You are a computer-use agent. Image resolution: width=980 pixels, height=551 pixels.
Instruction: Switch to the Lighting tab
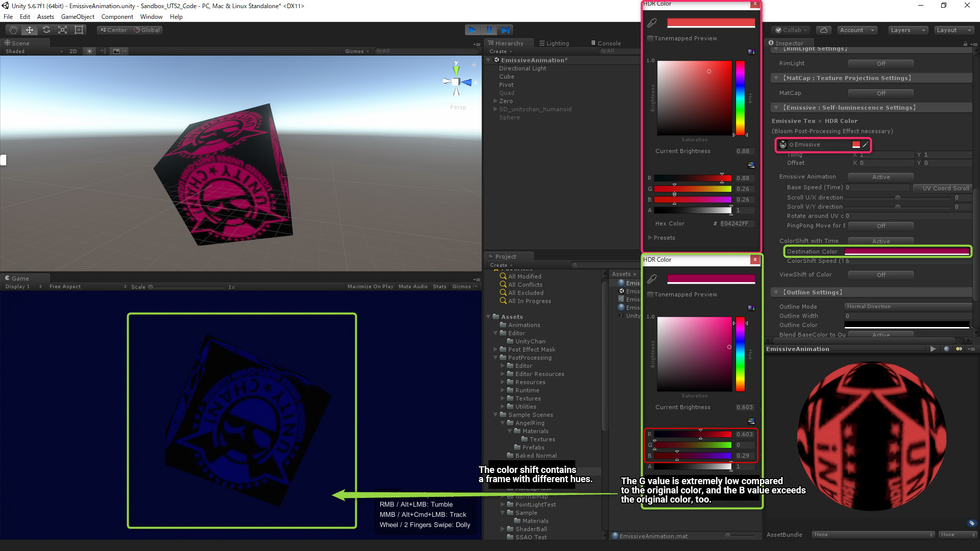pyautogui.click(x=554, y=43)
